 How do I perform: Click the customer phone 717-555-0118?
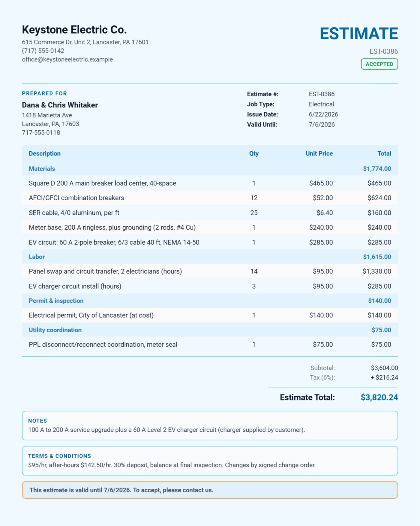tap(41, 133)
